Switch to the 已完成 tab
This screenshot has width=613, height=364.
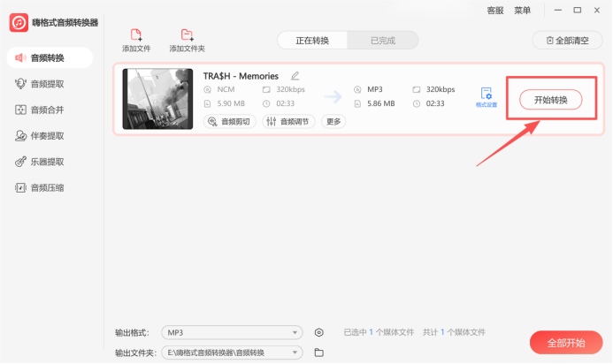coord(383,41)
